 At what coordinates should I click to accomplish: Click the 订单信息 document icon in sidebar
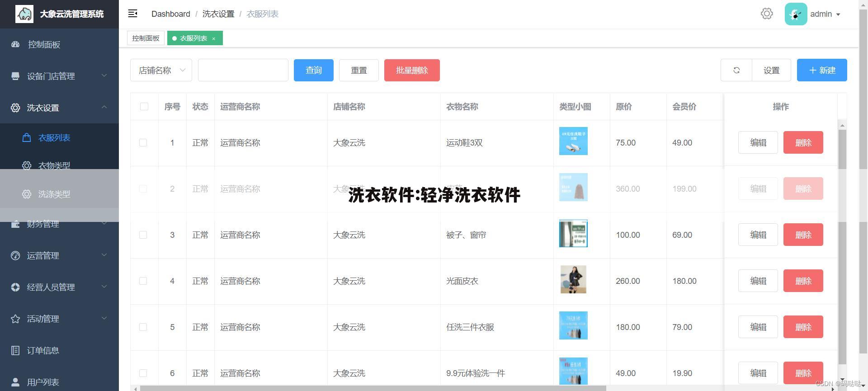click(15, 350)
